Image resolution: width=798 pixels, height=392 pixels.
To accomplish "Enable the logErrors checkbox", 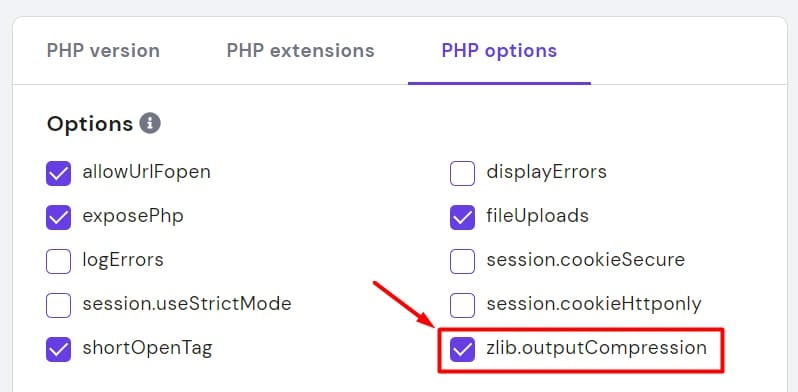I will pyautogui.click(x=59, y=261).
